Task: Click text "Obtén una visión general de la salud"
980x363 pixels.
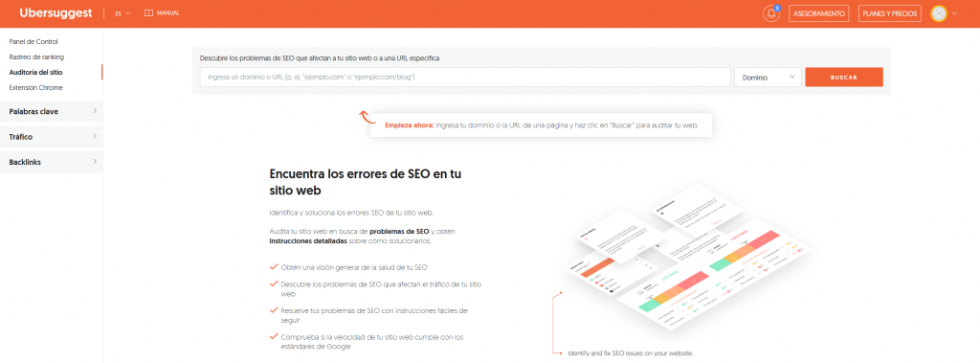Action: (x=354, y=267)
